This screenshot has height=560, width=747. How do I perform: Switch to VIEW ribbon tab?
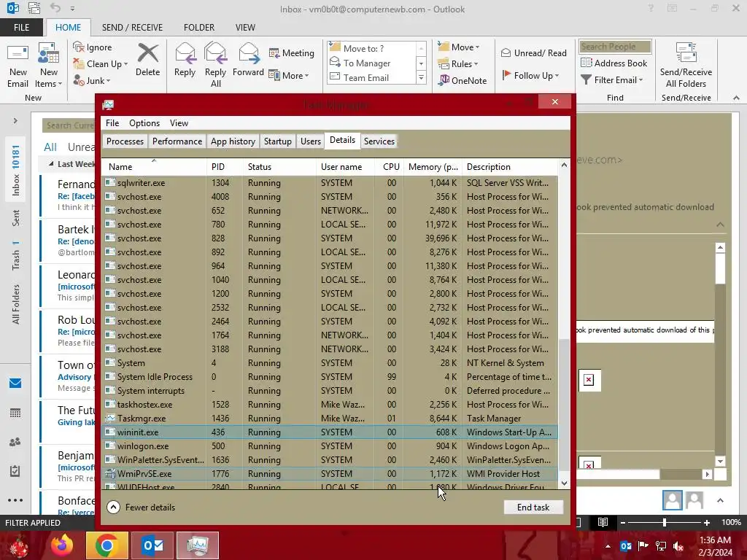[x=245, y=28]
